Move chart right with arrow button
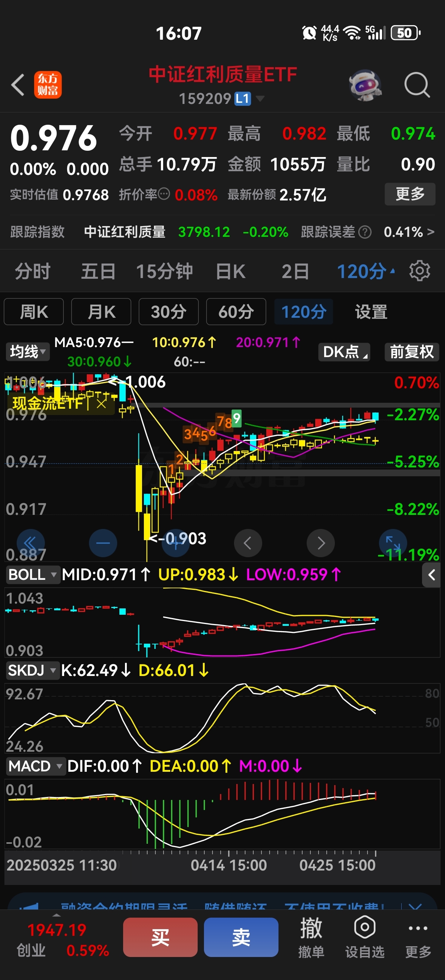This screenshot has height=980, width=445. (321, 543)
